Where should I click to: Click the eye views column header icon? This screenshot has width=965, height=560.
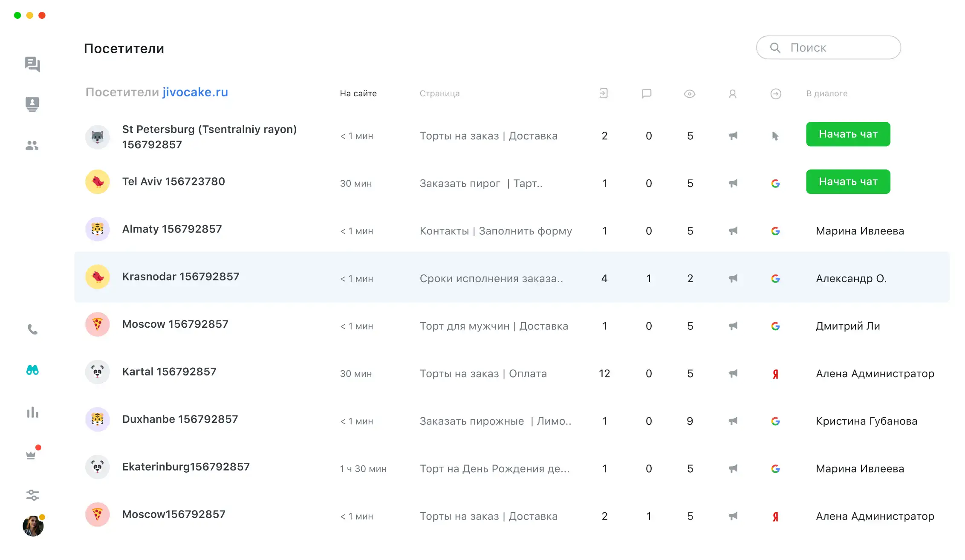tap(689, 94)
